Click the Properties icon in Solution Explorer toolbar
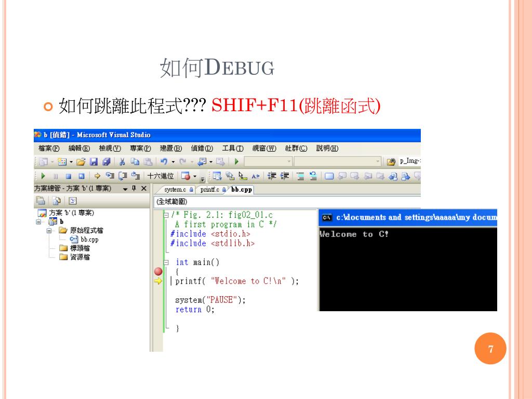Image resolution: width=532 pixels, height=399 pixels. 41,201
